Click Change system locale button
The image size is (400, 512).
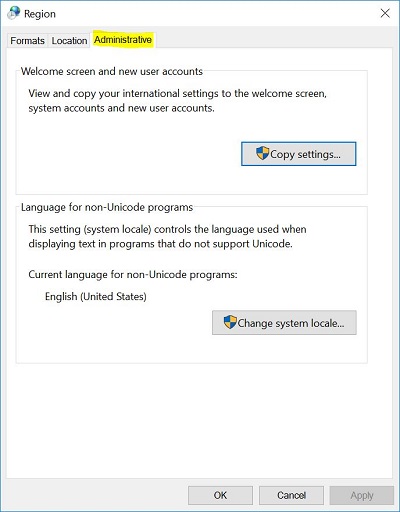284,323
